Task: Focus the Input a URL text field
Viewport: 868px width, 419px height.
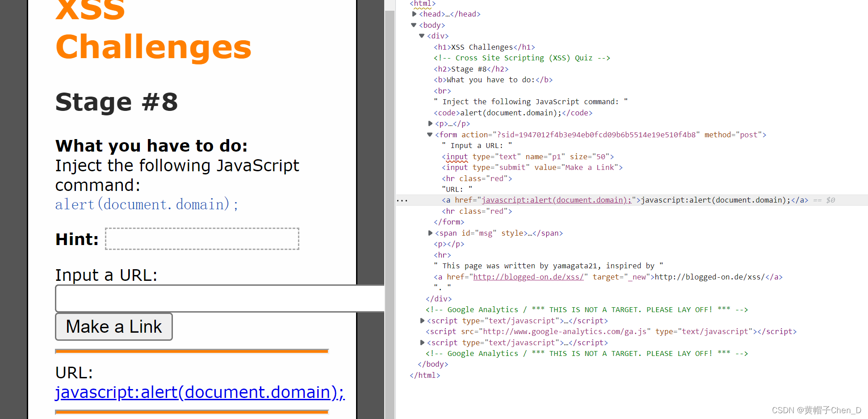Action: [220, 298]
